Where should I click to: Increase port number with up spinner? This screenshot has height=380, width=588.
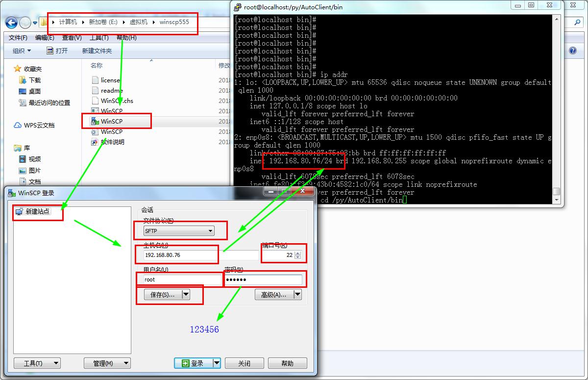pos(298,253)
